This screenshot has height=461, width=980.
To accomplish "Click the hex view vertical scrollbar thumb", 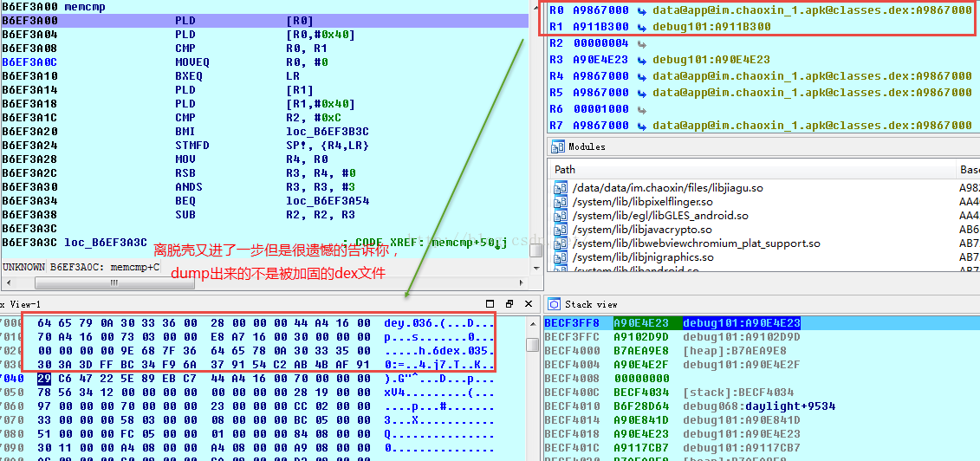I will (x=532, y=344).
